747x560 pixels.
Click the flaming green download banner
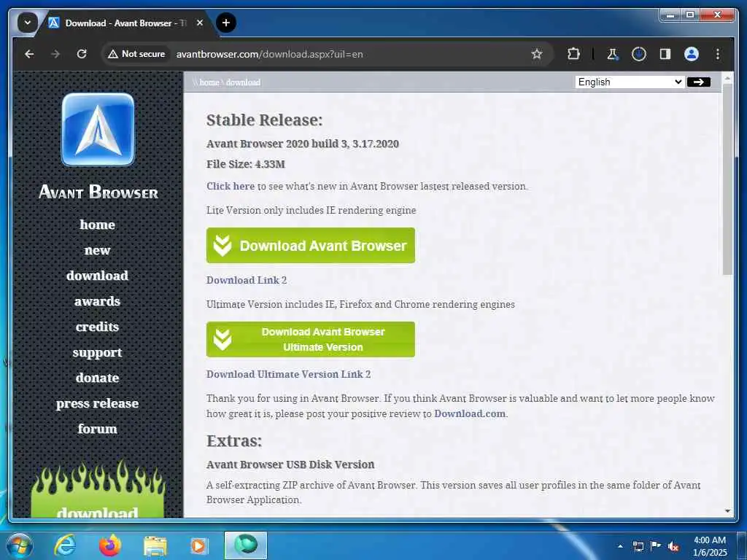click(98, 491)
